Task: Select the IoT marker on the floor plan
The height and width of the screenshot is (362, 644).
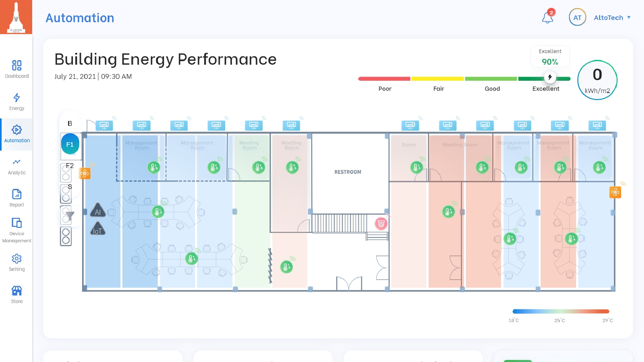Action: [98, 230]
